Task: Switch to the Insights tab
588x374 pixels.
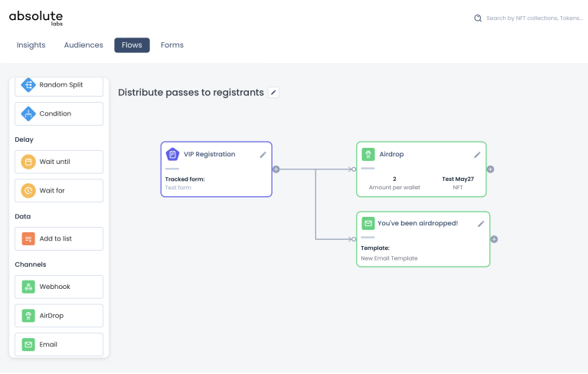Action: pos(31,45)
